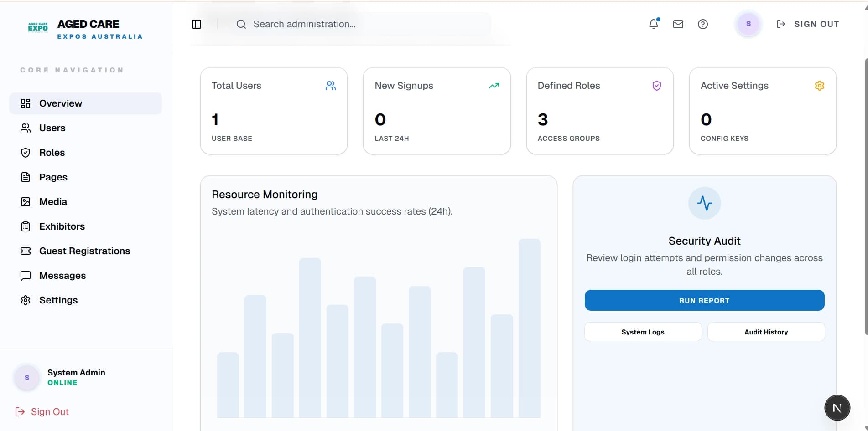Screen dimensions: 868x431
Task: Navigate to Pages
Action: coord(85,177)
